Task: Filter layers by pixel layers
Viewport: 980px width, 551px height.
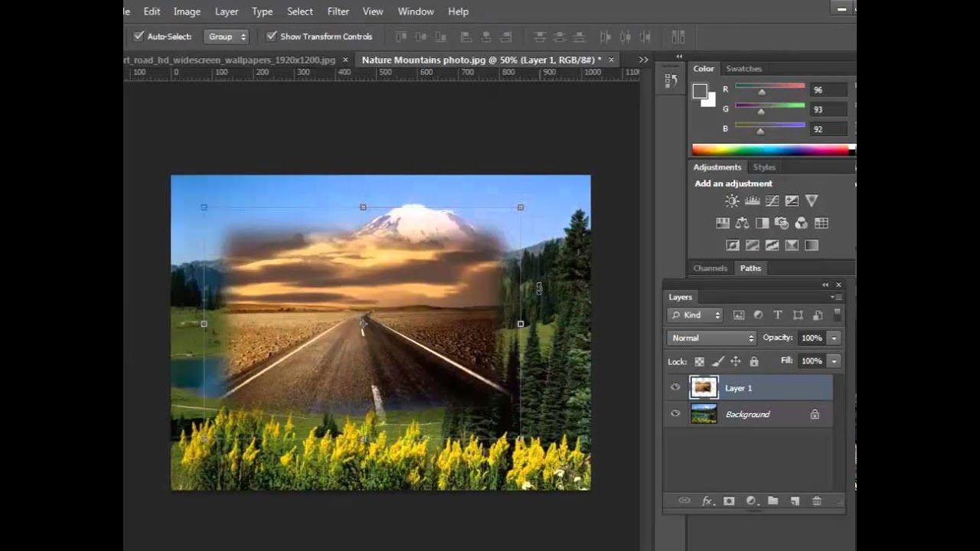Action: click(x=739, y=315)
